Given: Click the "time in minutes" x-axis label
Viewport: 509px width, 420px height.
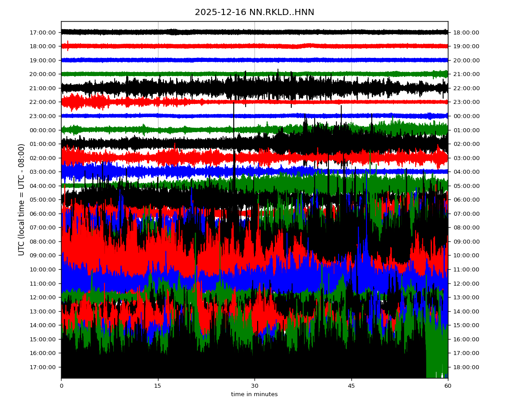Looking at the screenshot, I should click(254, 394).
